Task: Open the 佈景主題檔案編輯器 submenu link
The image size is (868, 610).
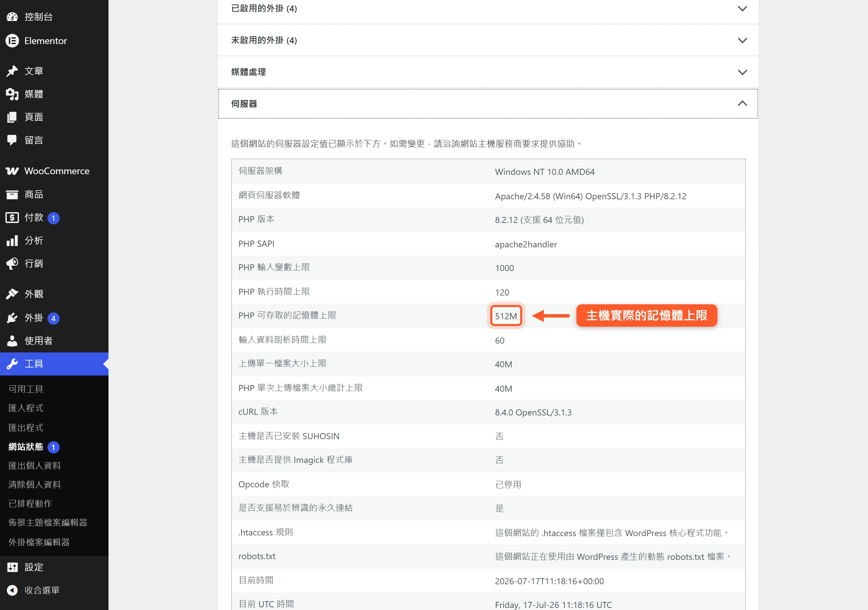Action: [x=47, y=523]
